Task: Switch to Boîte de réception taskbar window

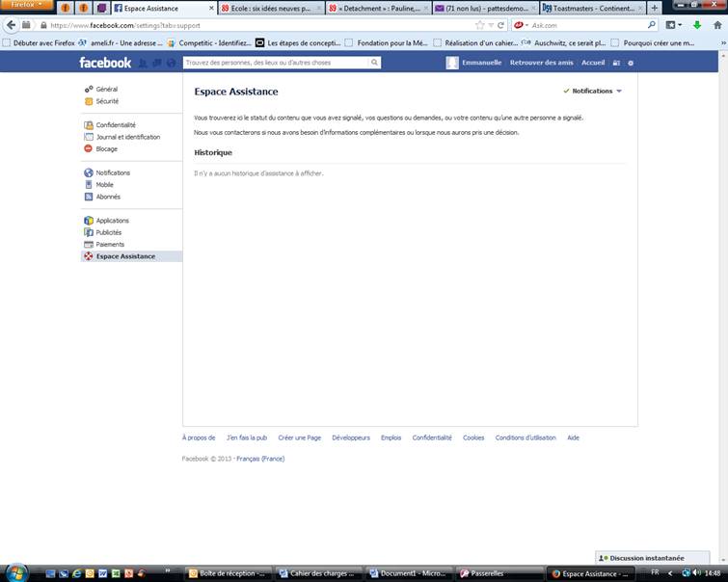Action: 228,573
